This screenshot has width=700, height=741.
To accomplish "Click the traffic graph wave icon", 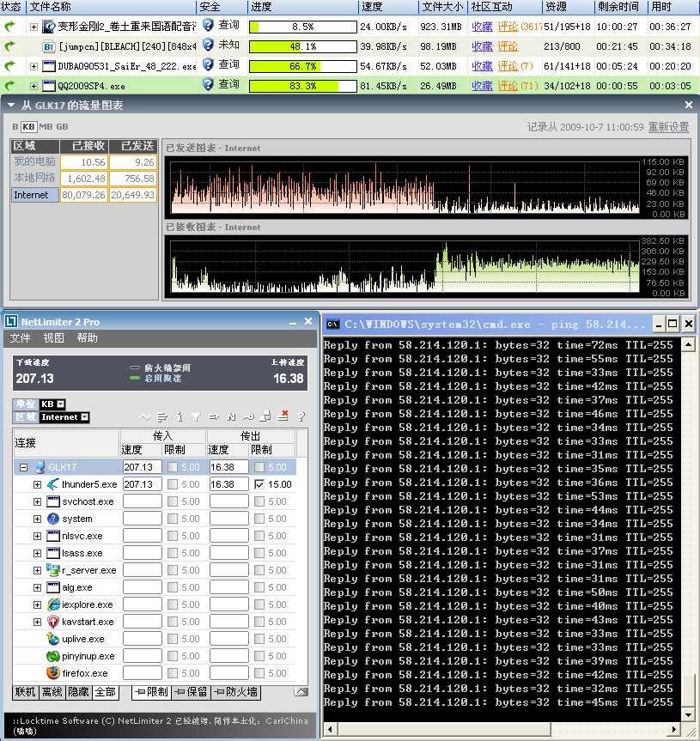I will [145, 417].
